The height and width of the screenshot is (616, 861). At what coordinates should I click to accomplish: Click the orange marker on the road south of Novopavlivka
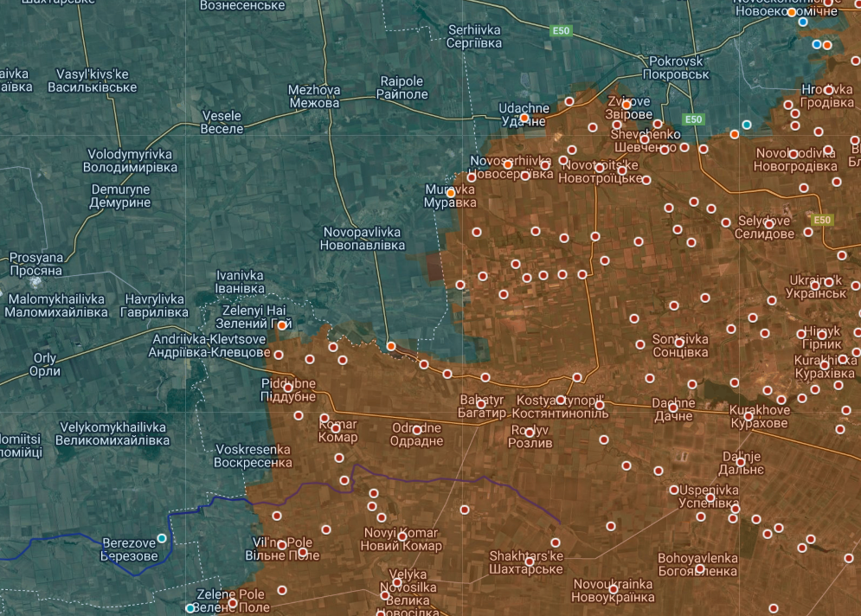coord(391,346)
